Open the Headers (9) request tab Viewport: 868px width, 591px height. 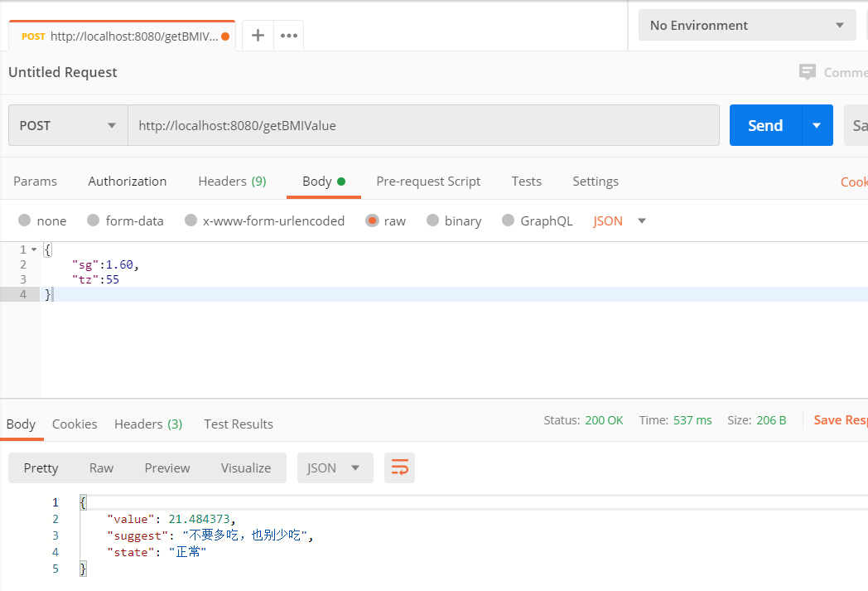click(x=233, y=182)
